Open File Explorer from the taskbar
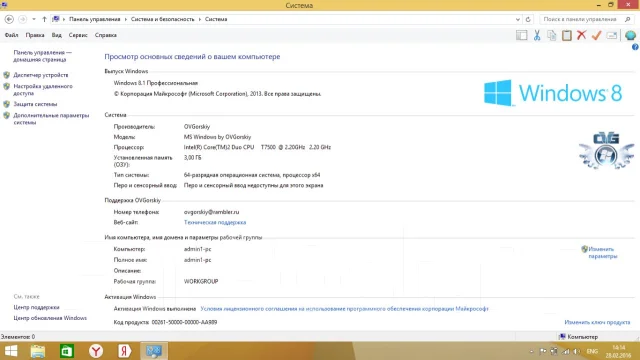The width and height of the screenshot is (640, 360). (38, 351)
